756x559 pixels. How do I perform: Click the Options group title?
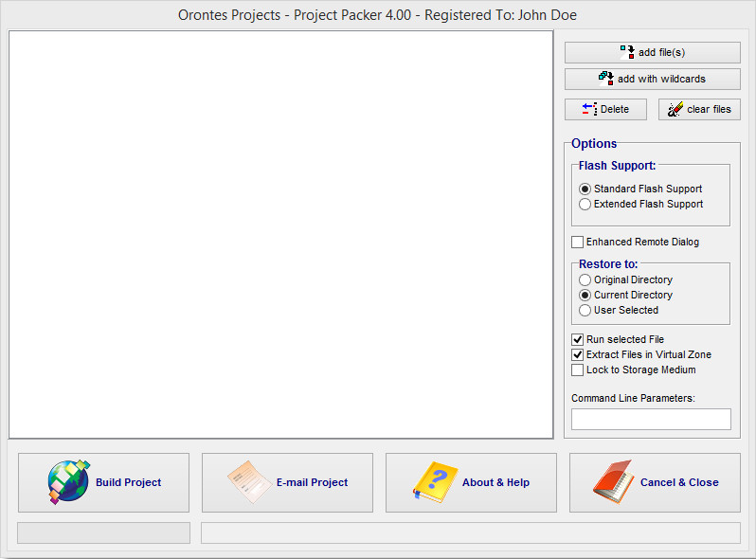tap(594, 144)
